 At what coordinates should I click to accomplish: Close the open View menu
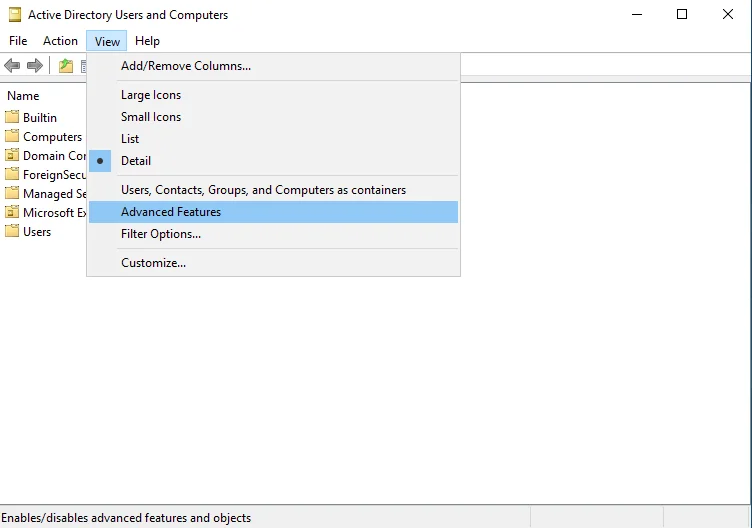(107, 41)
